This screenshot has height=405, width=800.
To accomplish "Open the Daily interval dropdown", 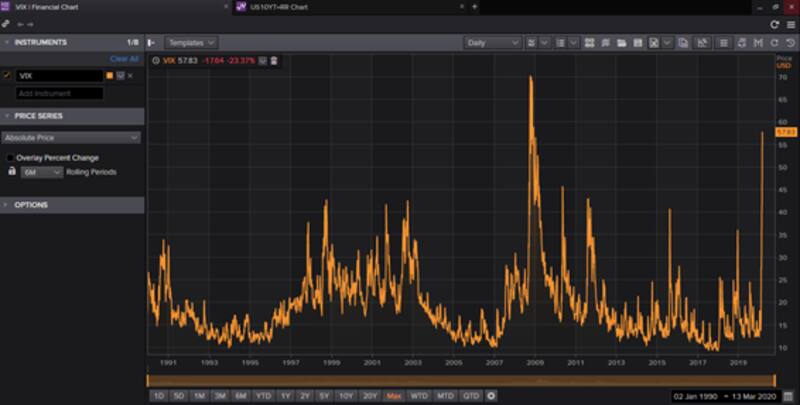I will (x=493, y=43).
